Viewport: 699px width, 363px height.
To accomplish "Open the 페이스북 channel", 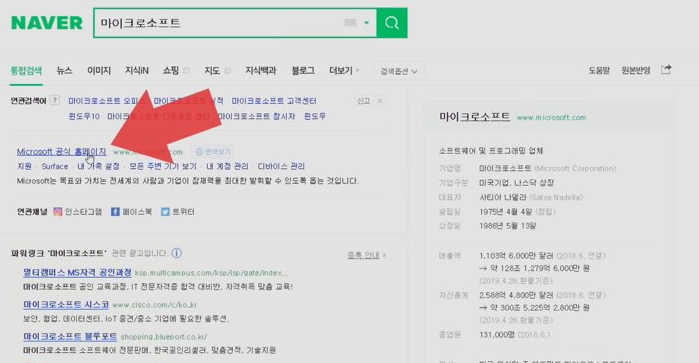I will pos(132,212).
